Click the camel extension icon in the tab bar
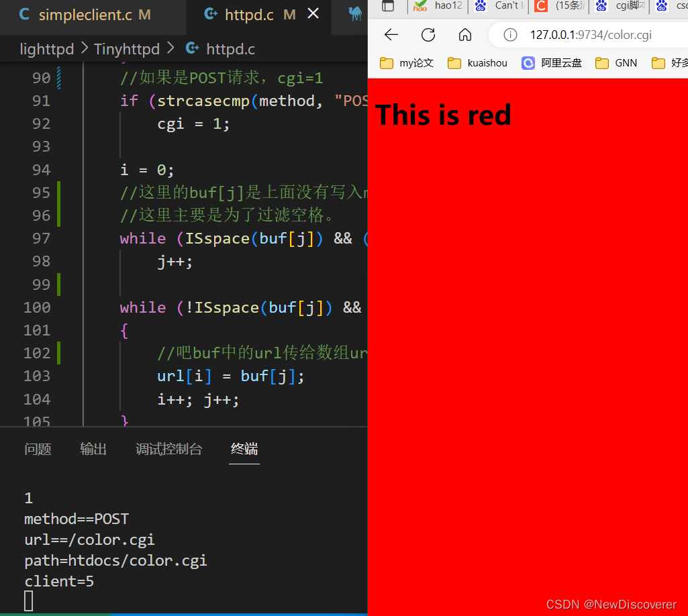 pyautogui.click(x=356, y=14)
